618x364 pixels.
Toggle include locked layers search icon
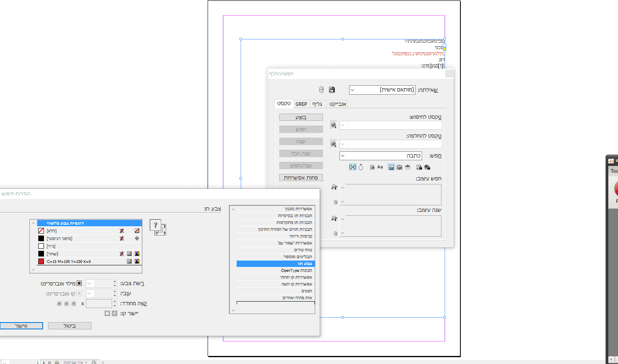tap(427, 167)
